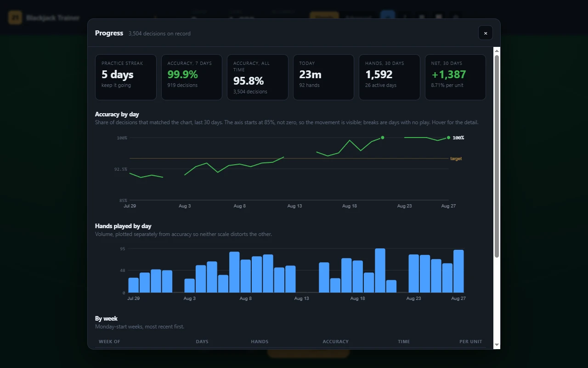Click 'Aug 13' date label under accuracy chart
Viewport: 588px width, 368px height.
coord(294,206)
